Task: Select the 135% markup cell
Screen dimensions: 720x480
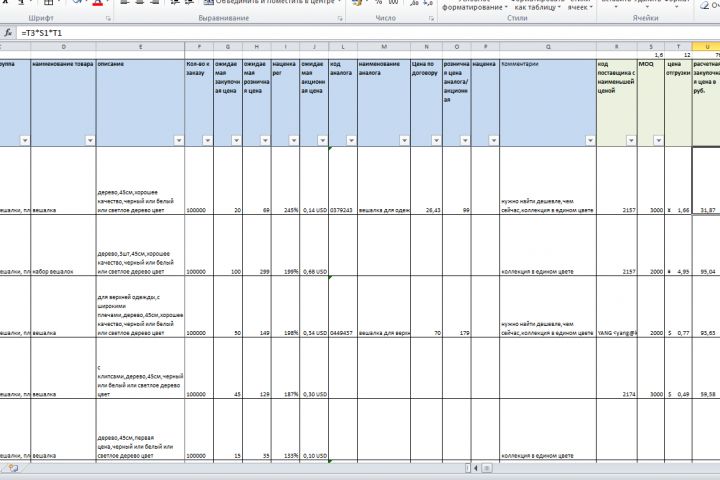Action: pos(286,429)
